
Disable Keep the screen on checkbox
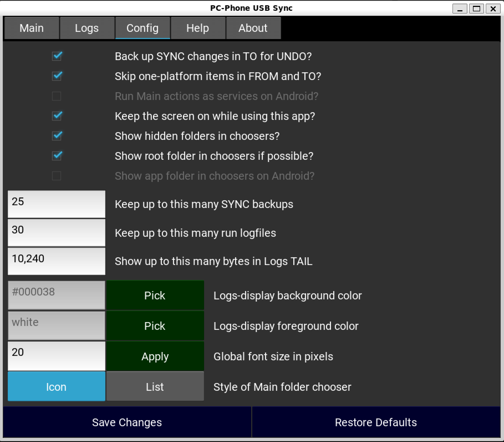click(x=57, y=116)
